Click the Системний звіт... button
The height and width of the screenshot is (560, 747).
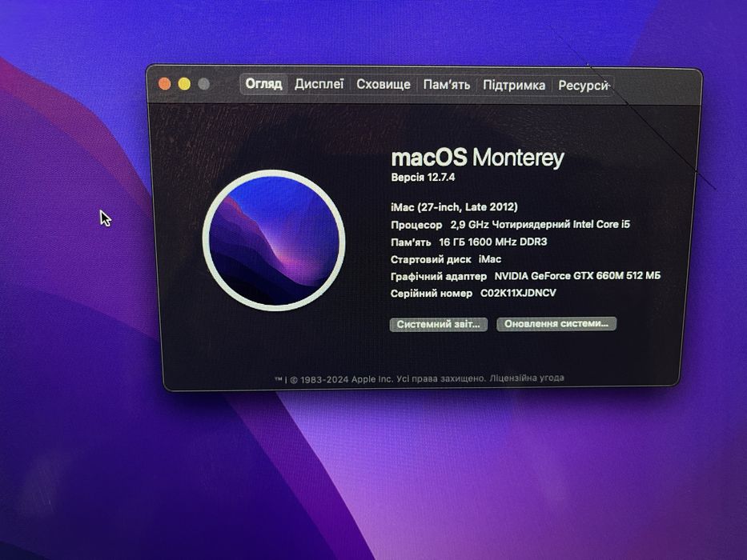click(438, 325)
